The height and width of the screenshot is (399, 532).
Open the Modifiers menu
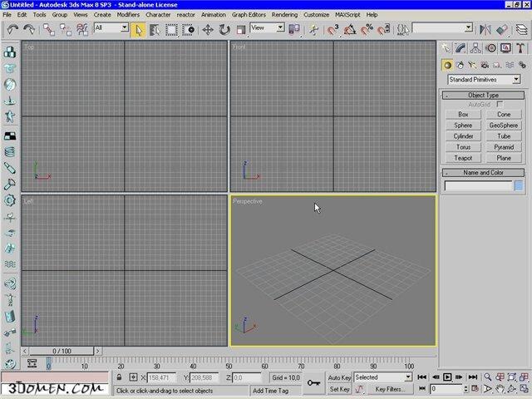pyautogui.click(x=128, y=14)
